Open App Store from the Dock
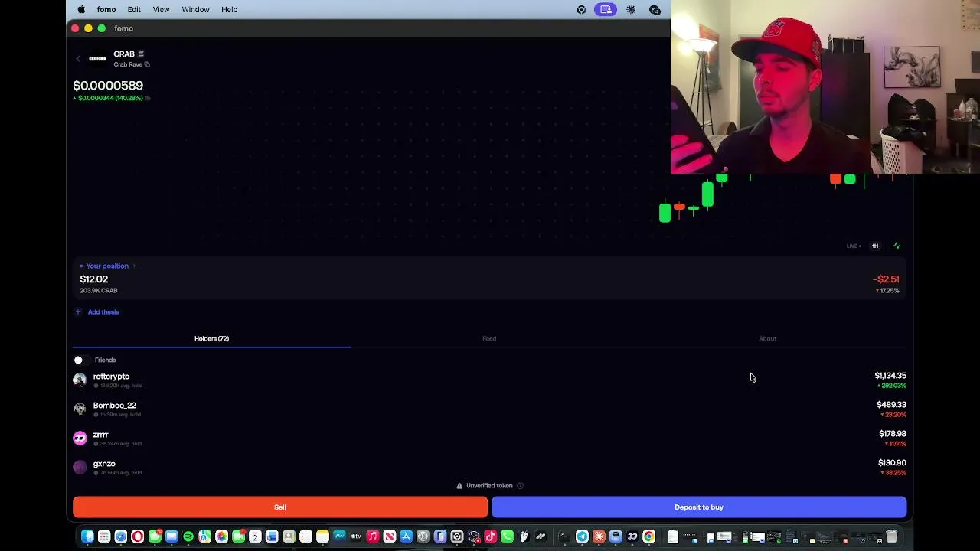Image resolution: width=980 pixels, height=551 pixels. 407,536
